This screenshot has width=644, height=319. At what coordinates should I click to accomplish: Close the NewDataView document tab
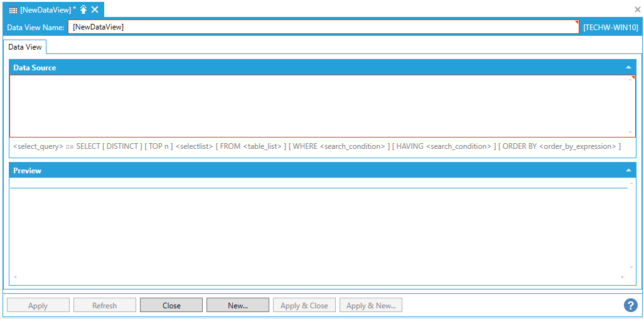pos(95,10)
